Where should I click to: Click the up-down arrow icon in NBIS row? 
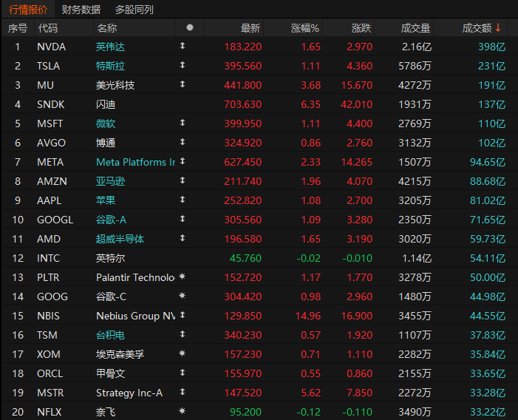click(x=183, y=315)
